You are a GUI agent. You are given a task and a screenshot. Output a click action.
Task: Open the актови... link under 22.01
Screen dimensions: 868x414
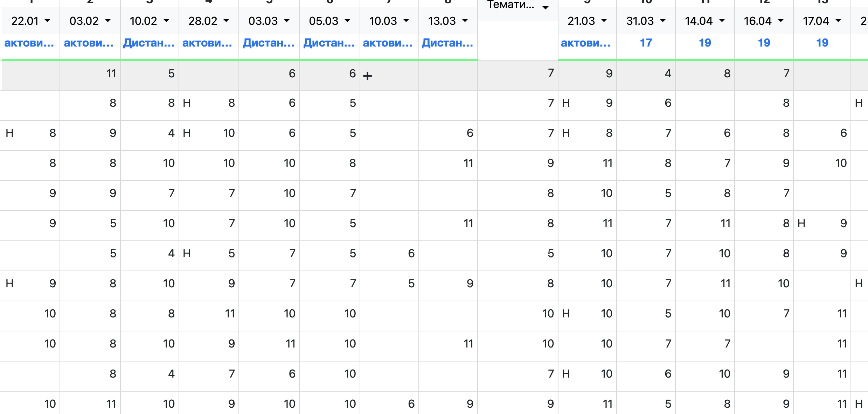(29, 43)
